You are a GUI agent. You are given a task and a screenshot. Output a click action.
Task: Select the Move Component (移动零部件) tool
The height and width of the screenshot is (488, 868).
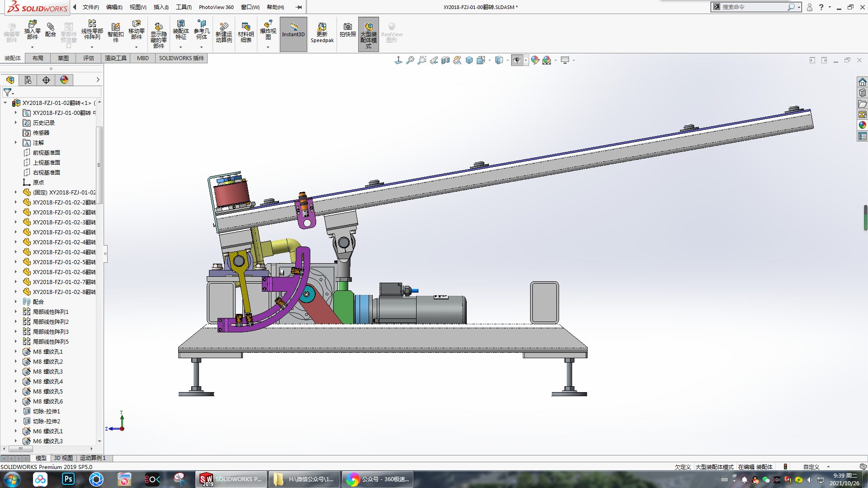coord(136,30)
